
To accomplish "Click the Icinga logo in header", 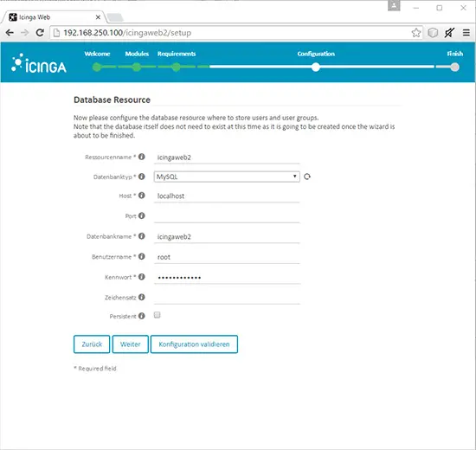I will (39, 63).
